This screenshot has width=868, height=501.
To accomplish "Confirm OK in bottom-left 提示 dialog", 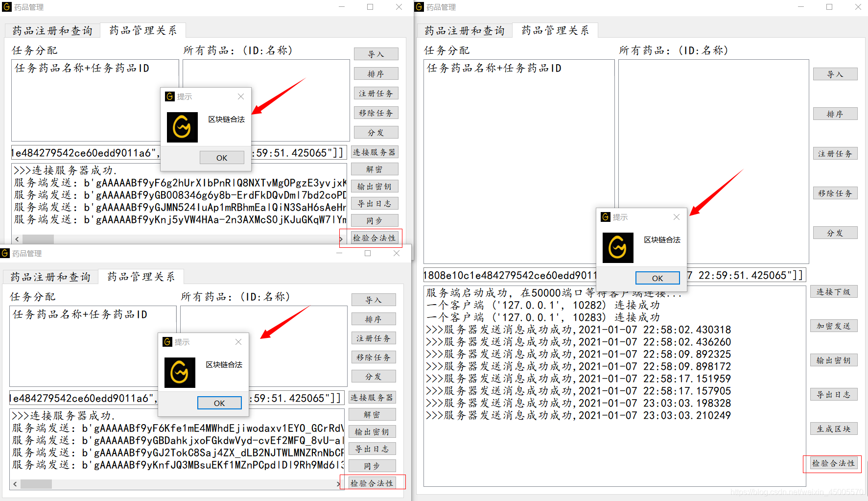I will pos(219,403).
